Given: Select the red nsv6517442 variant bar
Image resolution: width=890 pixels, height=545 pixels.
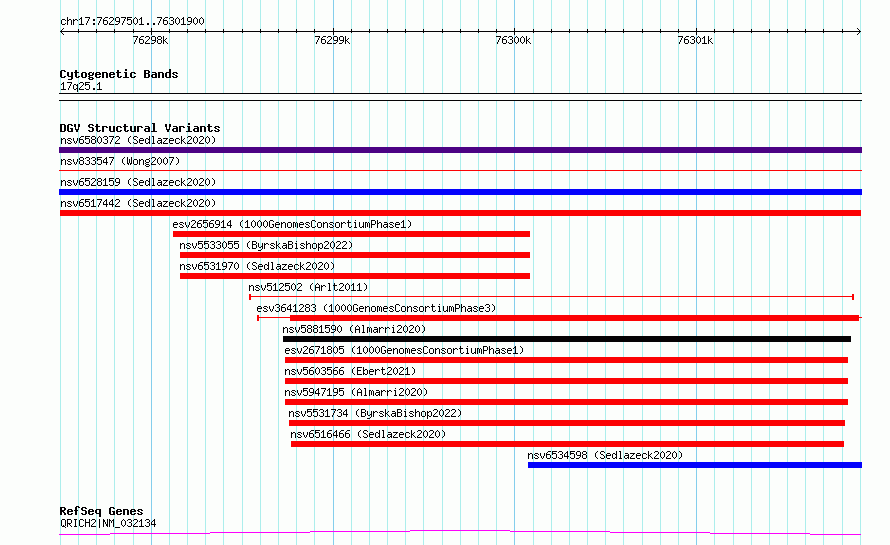Looking at the screenshot, I should (460, 213).
